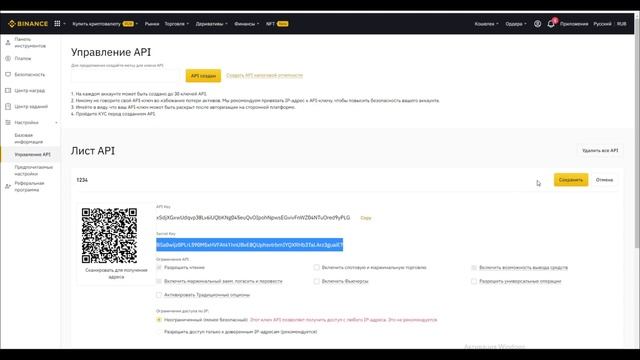
Task: Click the yellow Save button
Action: point(571,180)
